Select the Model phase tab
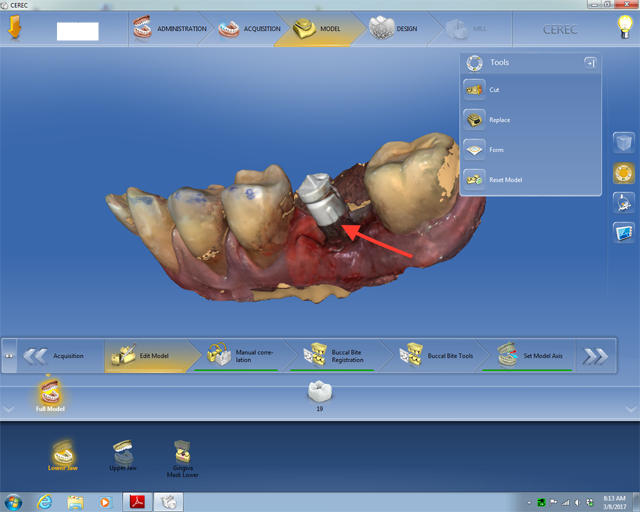Screen dimensions: 640x512 point(316,29)
